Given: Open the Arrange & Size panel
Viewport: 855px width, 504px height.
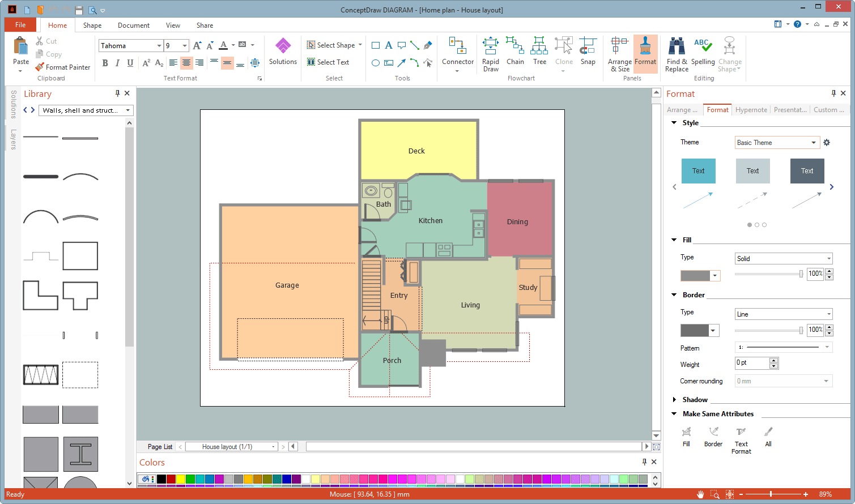Looking at the screenshot, I should coord(619,53).
